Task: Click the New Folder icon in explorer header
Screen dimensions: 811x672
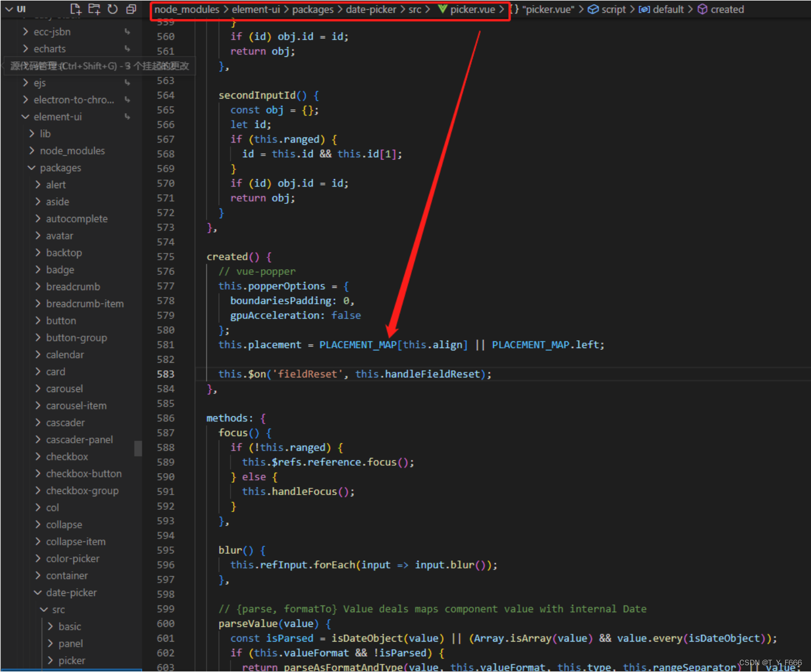Action: tap(94, 9)
